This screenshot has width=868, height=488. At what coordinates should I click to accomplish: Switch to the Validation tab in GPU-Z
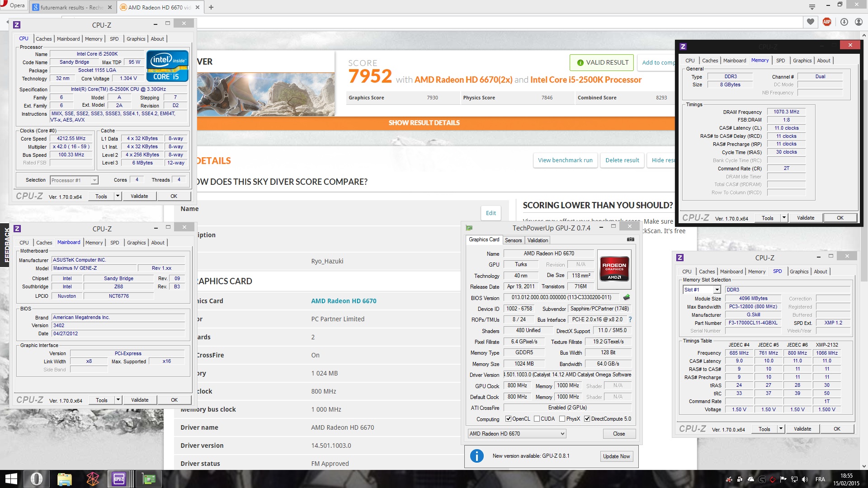[x=538, y=240]
